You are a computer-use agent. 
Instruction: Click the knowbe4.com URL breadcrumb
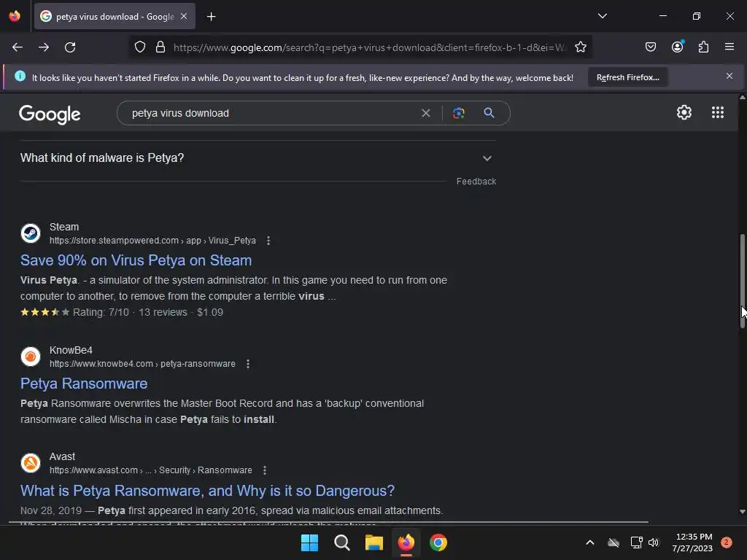[142, 364]
